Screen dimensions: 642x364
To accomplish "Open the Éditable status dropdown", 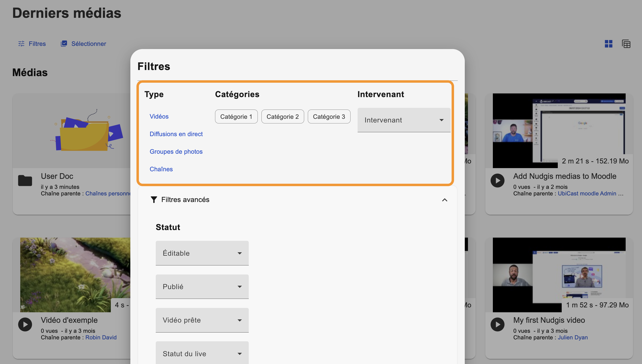I will point(202,253).
